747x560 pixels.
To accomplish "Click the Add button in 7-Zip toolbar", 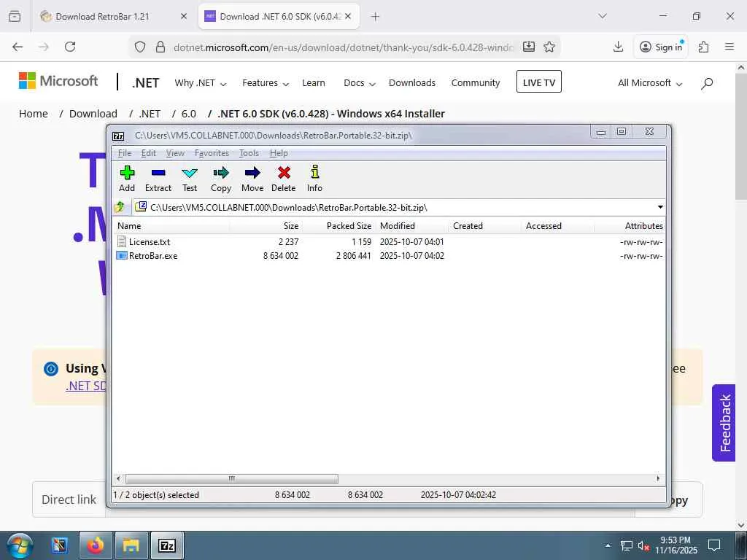I will click(127, 179).
